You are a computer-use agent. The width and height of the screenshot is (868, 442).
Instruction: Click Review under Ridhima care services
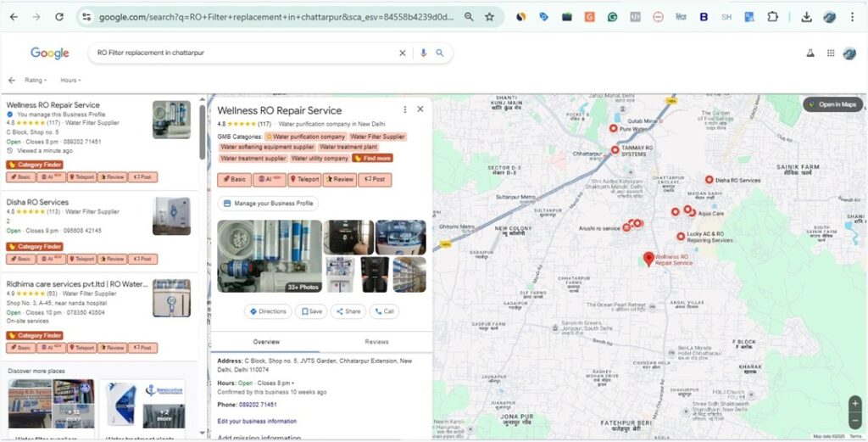click(113, 348)
